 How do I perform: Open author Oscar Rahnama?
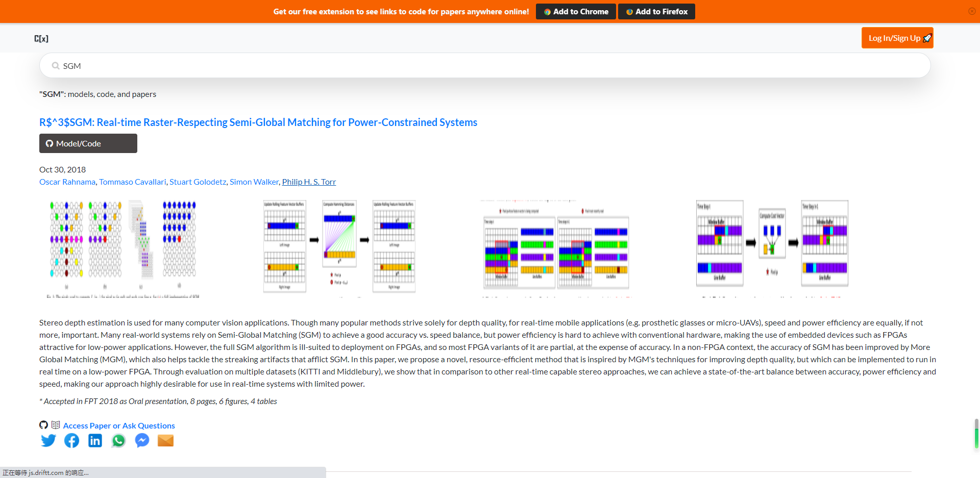67,182
